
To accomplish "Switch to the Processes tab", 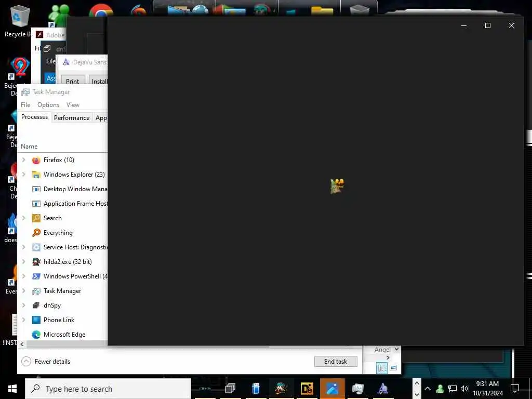I will point(34,117).
